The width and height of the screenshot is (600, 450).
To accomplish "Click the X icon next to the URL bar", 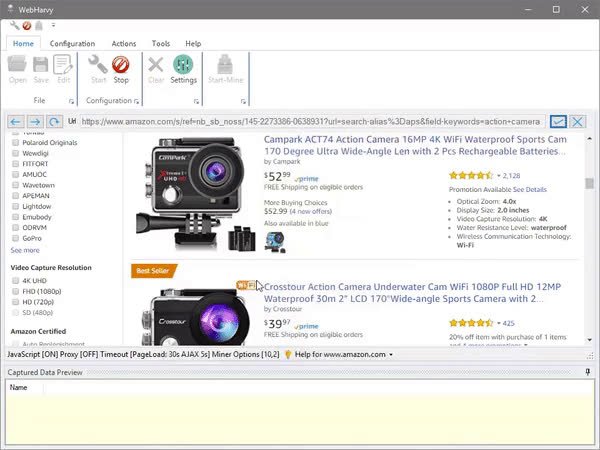I will (x=578, y=122).
